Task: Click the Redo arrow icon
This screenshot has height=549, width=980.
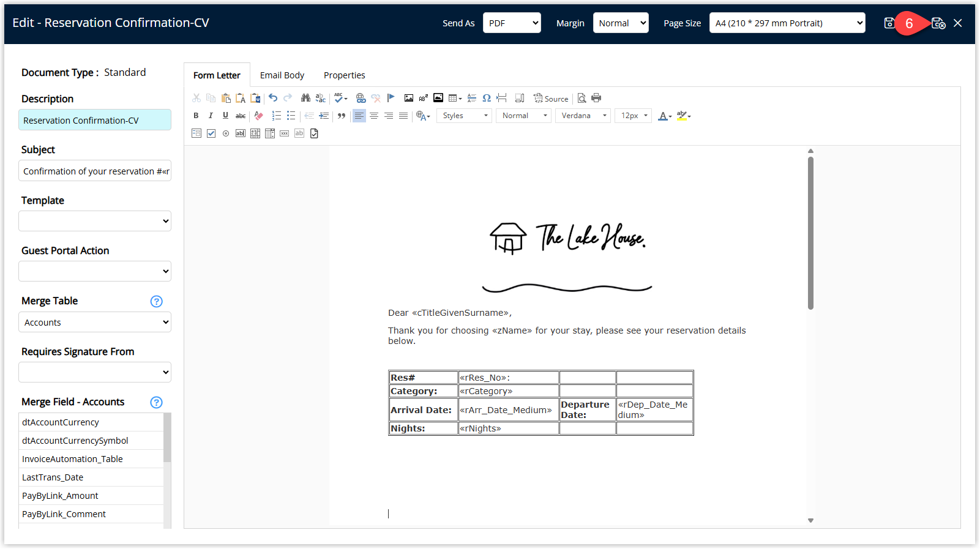Action: [x=288, y=98]
